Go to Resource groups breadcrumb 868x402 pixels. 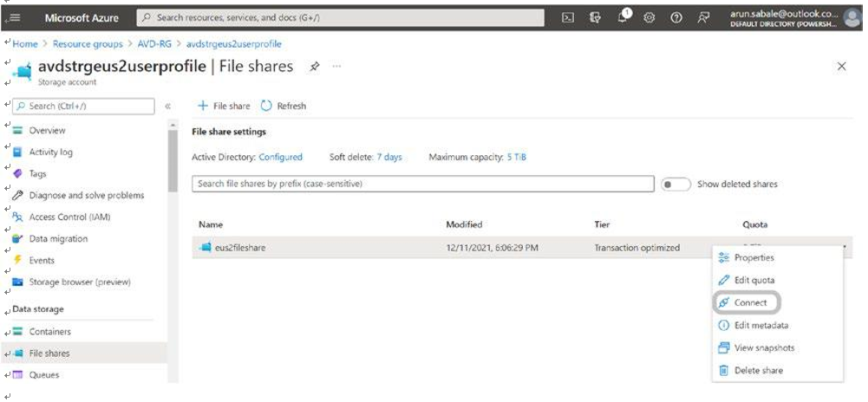[x=88, y=43]
